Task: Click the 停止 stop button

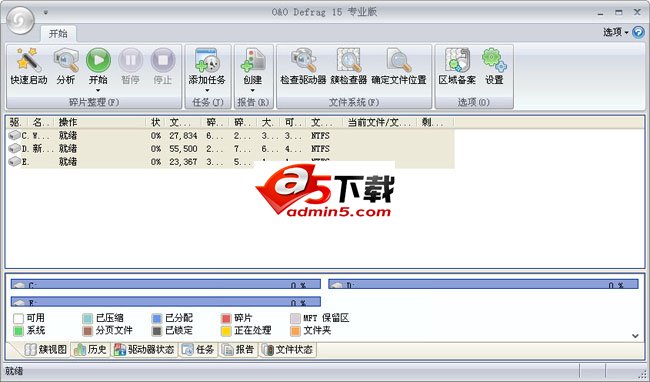Action: click(x=163, y=66)
